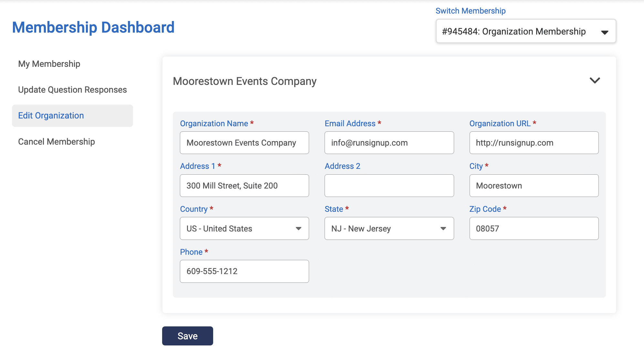Click the Organization URL input field

point(534,143)
